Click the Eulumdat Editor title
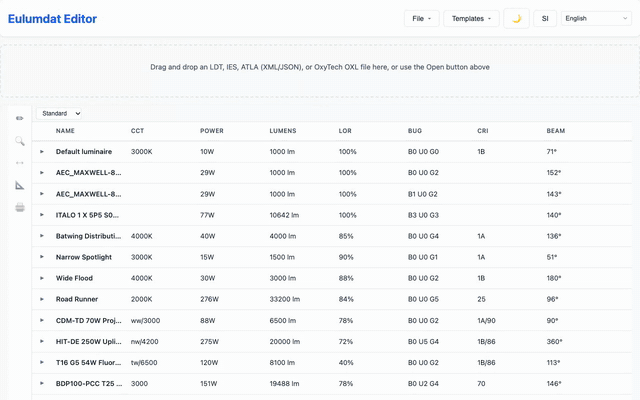The image size is (640, 400). [52, 19]
